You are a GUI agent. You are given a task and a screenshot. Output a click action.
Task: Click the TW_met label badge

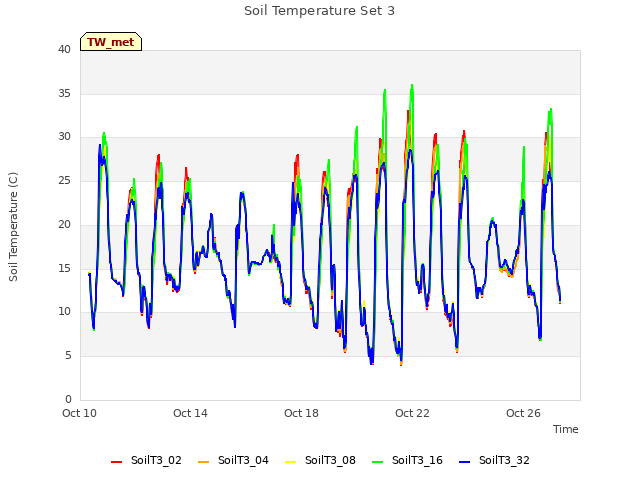click(x=111, y=42)
